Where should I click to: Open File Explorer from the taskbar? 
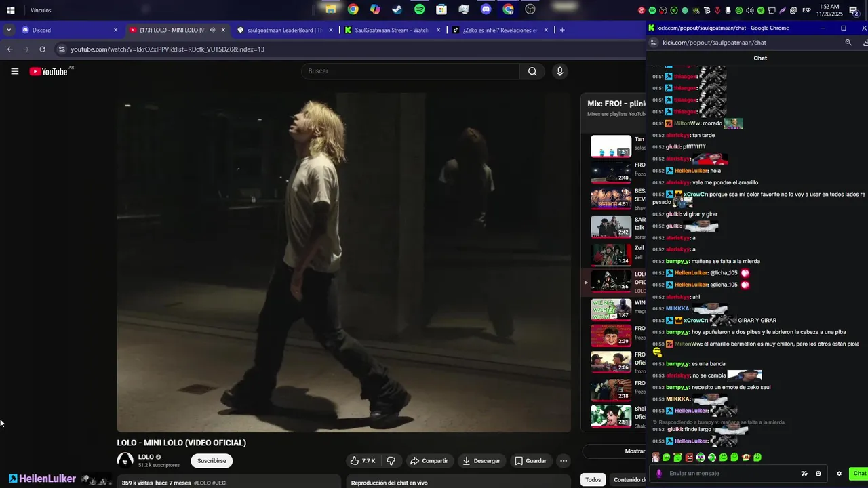331,9
